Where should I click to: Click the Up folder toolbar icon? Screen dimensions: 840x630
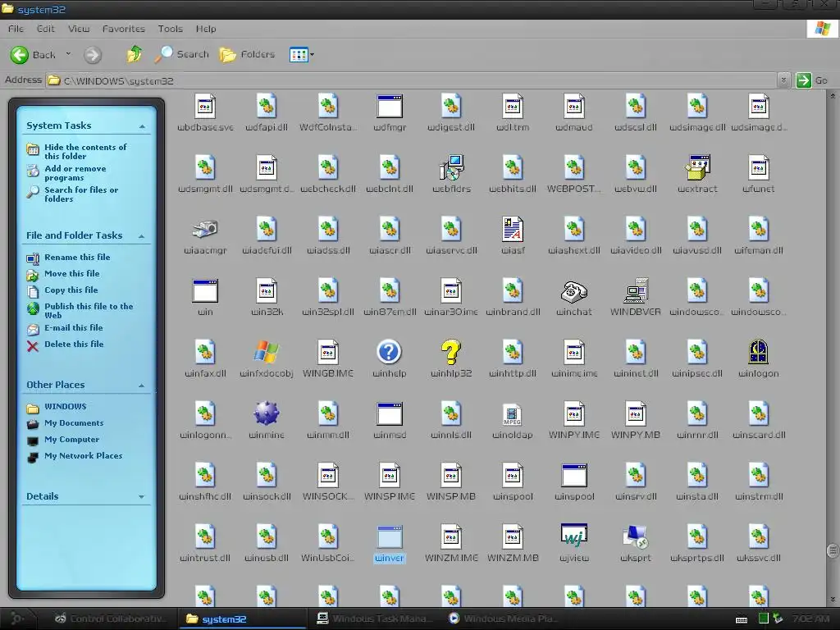coord(134,54)
